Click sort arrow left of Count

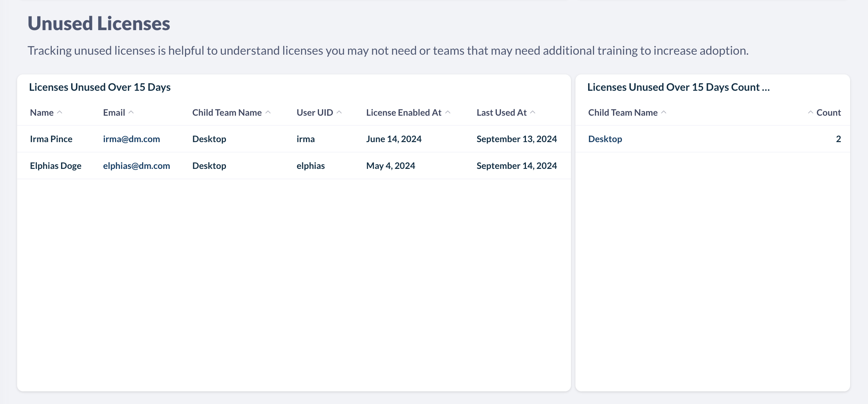(810, 112)
